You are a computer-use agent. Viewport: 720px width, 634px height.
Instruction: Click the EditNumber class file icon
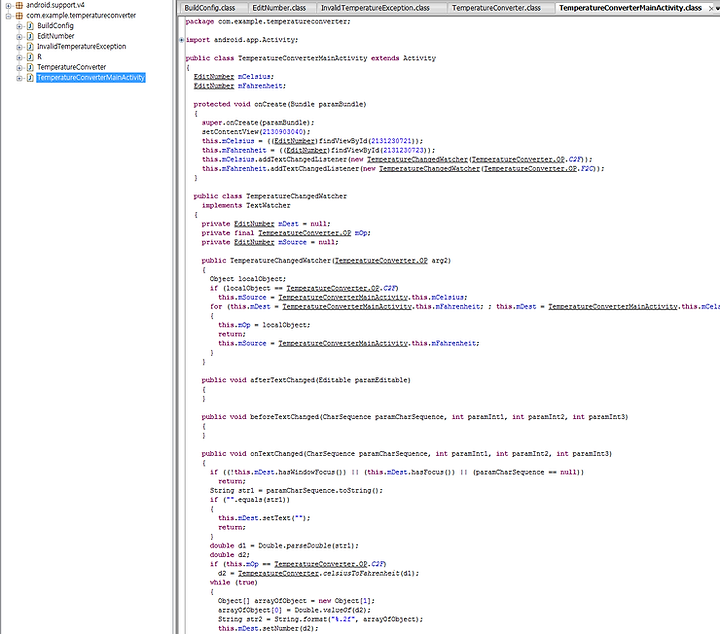pos(30,36)
